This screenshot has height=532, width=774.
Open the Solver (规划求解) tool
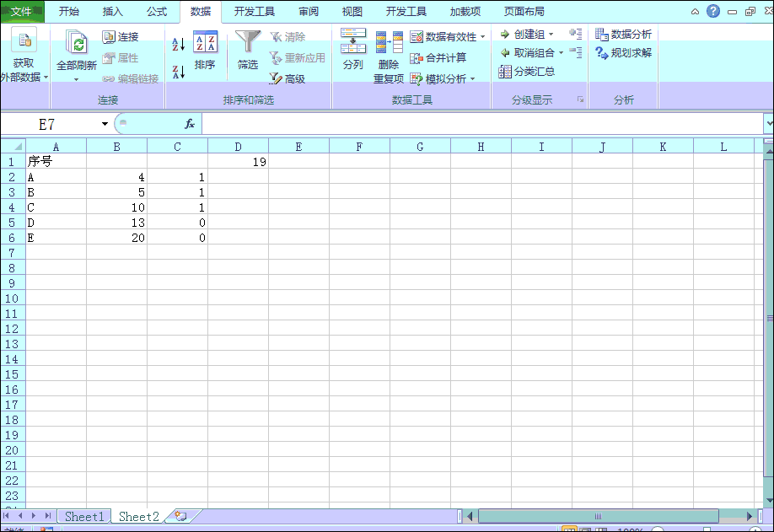[x=623, y=52]
